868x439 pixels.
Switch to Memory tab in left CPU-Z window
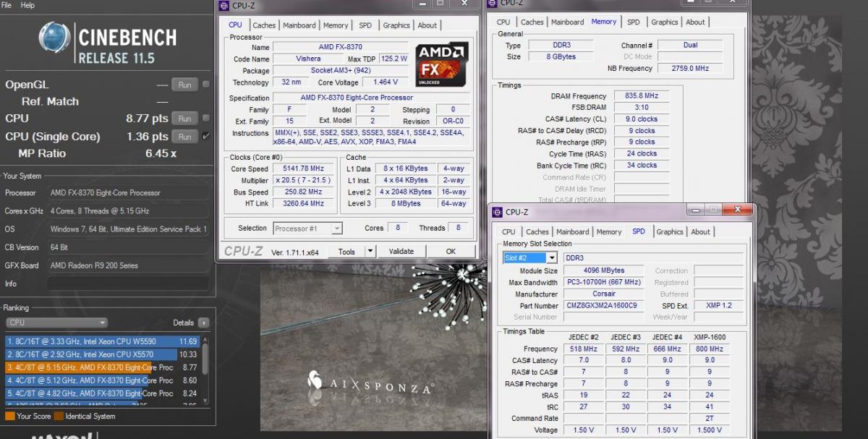coord(336,25)
